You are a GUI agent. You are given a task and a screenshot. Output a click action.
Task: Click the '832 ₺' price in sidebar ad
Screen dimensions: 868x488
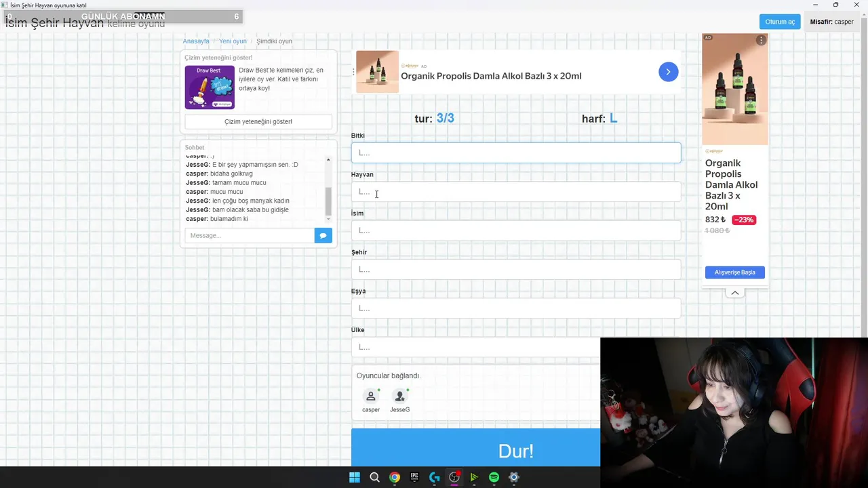(715, 220)
